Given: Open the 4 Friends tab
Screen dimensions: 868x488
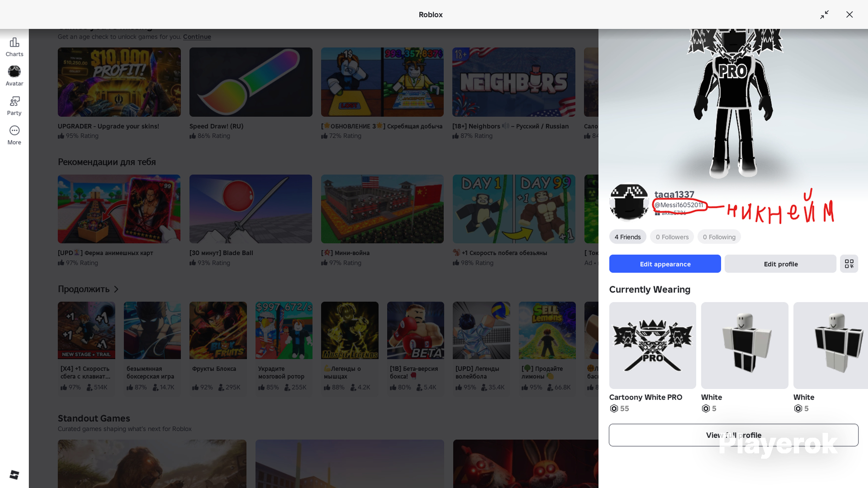Looking at the screenshot, I should pyautogui.click(x=628, y=237).
